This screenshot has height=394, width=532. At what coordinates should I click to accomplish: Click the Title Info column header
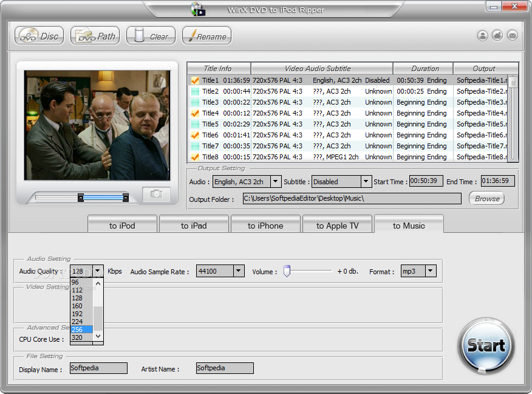click(x=219, y=68)
